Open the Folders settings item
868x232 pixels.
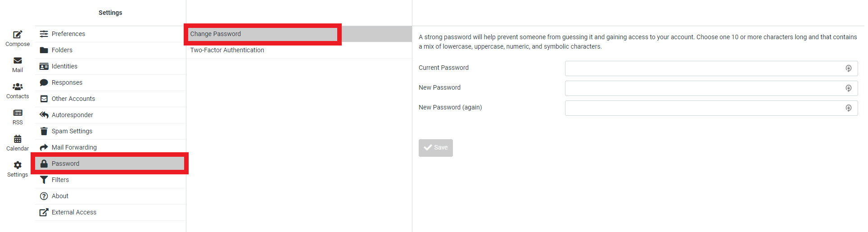(x=110, y=50)
